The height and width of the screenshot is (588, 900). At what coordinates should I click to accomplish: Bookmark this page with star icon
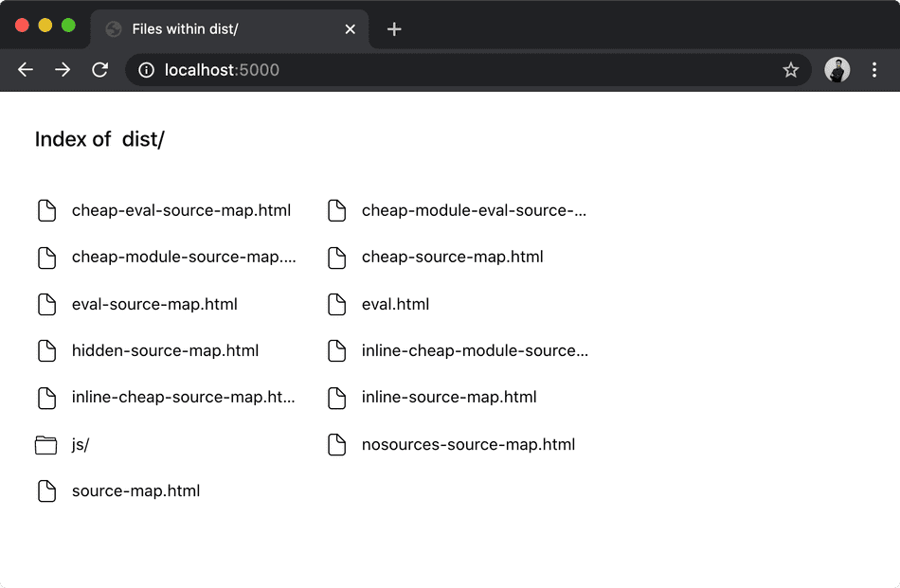pos(790,70)
